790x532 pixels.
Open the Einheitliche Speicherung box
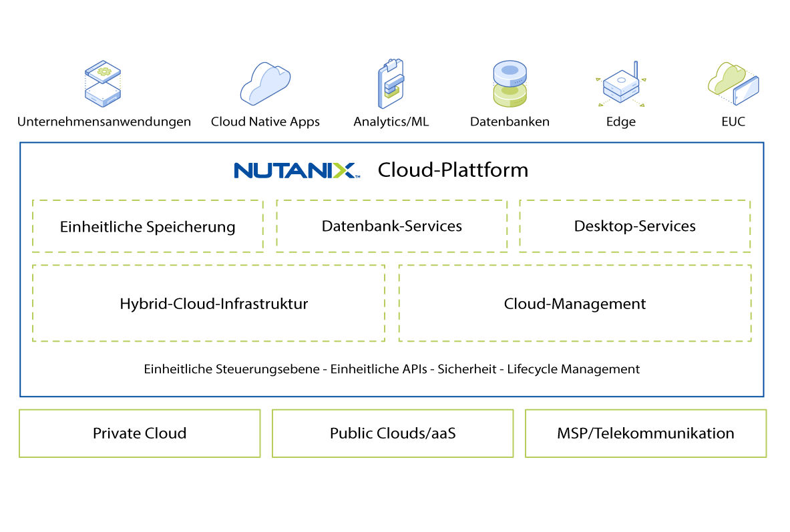148,226
